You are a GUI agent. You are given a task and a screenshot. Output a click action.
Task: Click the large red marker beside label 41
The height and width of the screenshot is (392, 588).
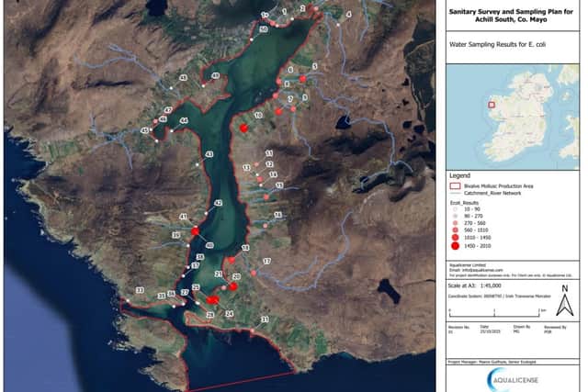click(195, 231)
